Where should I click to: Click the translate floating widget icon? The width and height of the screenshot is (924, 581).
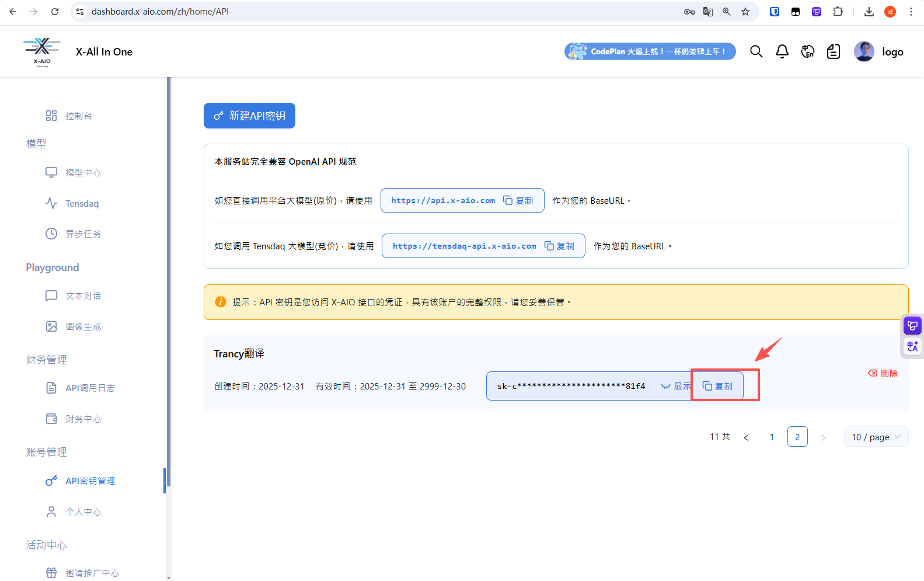tap(912, 346)
